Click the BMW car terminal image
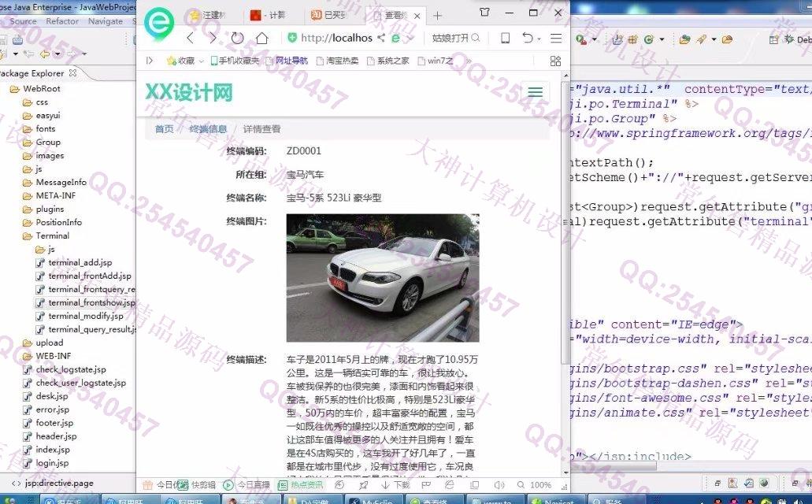 point(383,278)
